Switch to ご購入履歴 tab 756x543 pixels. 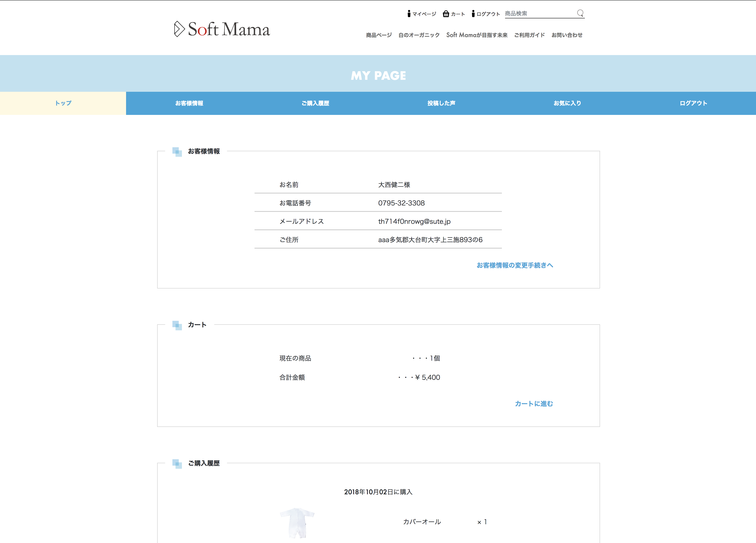pyautogui.click(x=315, y=103)
